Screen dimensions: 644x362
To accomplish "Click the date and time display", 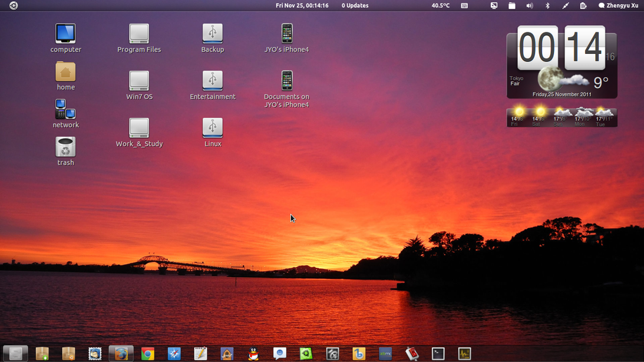I will (302, 5).
